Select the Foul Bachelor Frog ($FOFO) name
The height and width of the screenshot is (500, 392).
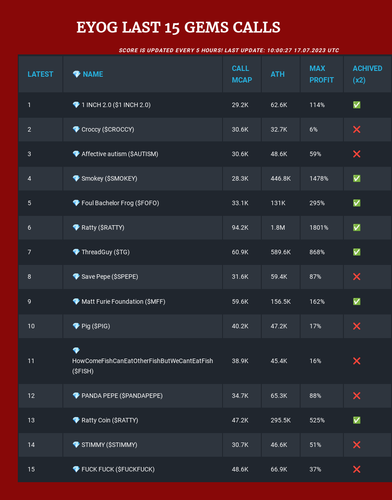tap(120, 203)
